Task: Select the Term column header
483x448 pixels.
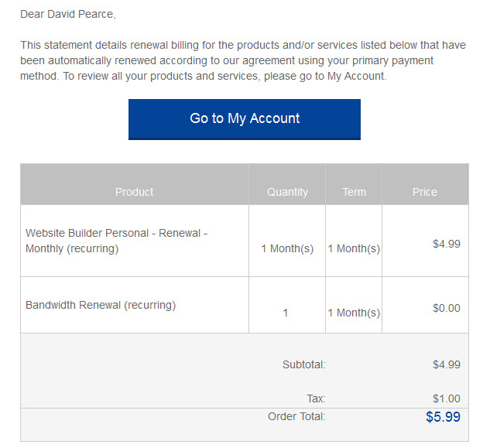Action: pos(355,192)
